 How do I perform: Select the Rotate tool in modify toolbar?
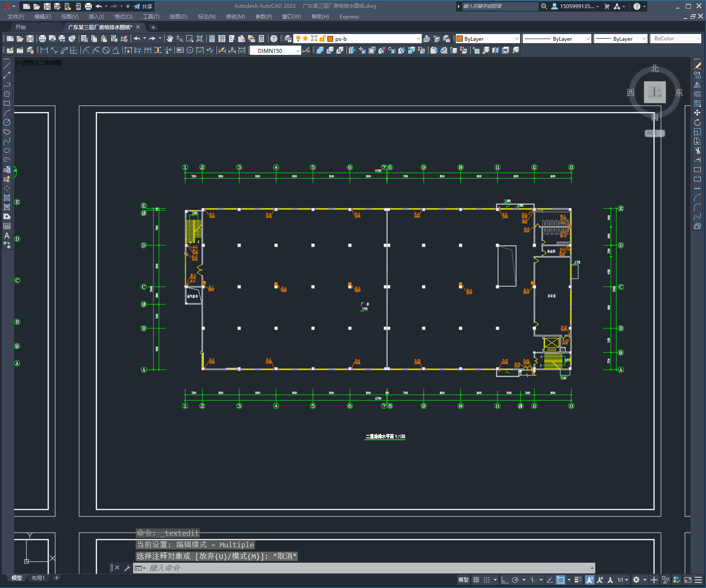pyautogui.click(x=697, y=122)
